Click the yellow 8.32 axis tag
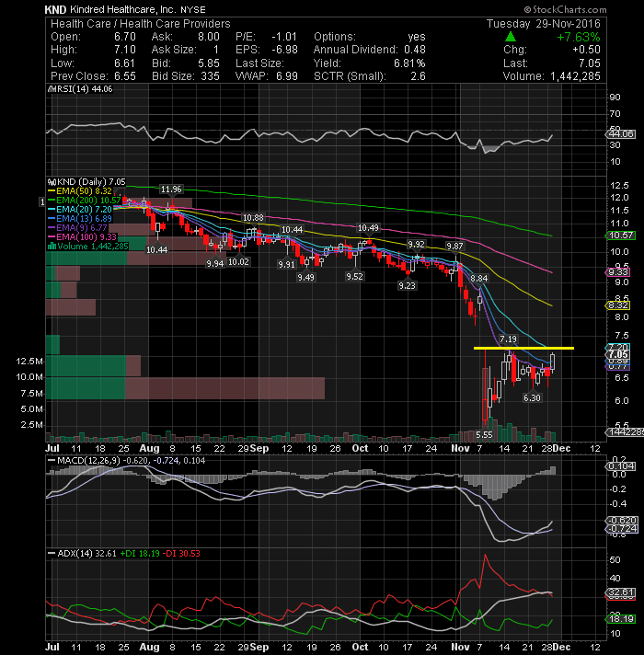The height and width of the screenshot is (655, 644). click(617, 305)
